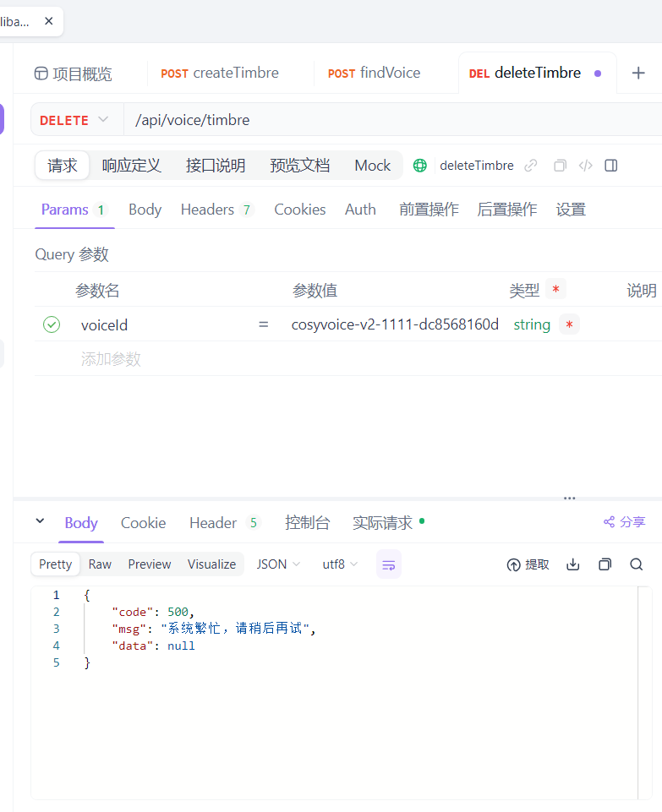This screenshot has width=662, height=812.
Task: Click the 分享 share link
Action: coord(624,521)
